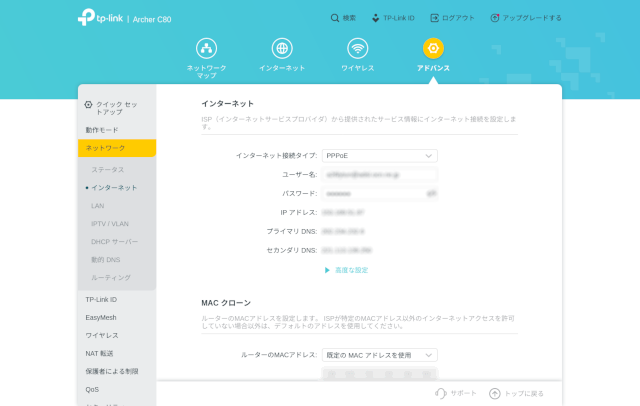The width and height of the screenshot is (640, 406).
Task: Open NAT 転送 in the sidebar
Action: pos(99,353)
